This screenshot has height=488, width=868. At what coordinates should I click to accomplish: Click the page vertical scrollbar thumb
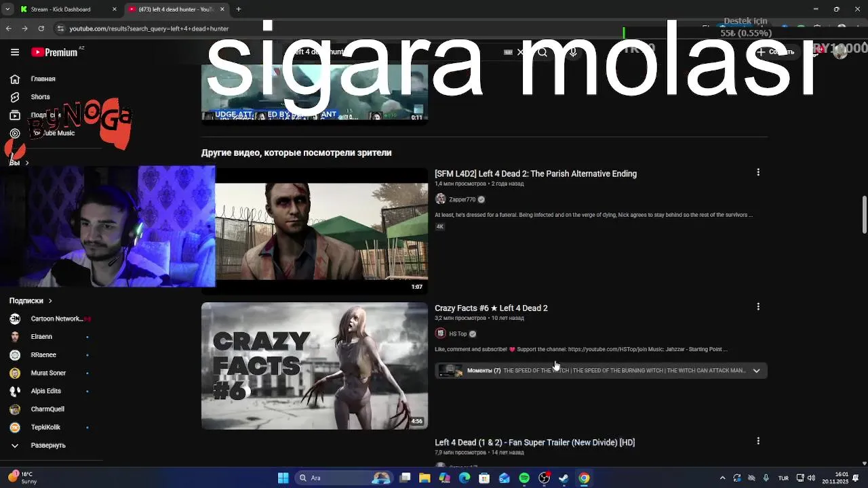click(x=864, y=215)
